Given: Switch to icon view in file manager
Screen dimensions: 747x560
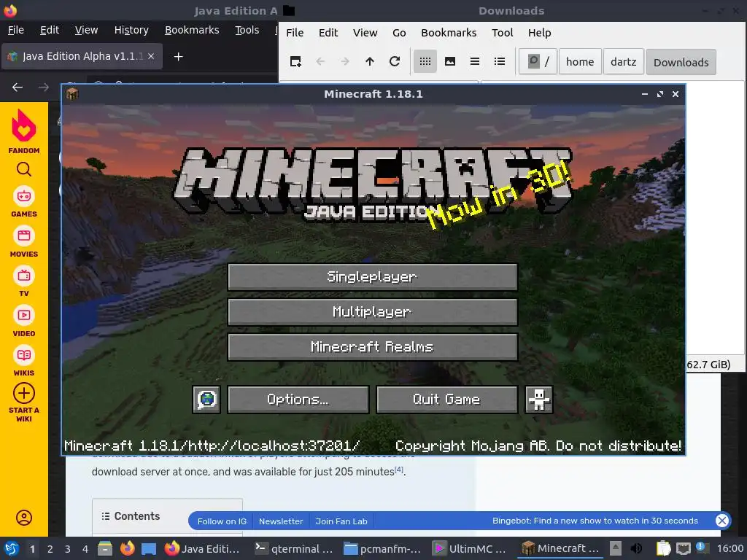Looking at the screenshot, I should tap(425, 61).
